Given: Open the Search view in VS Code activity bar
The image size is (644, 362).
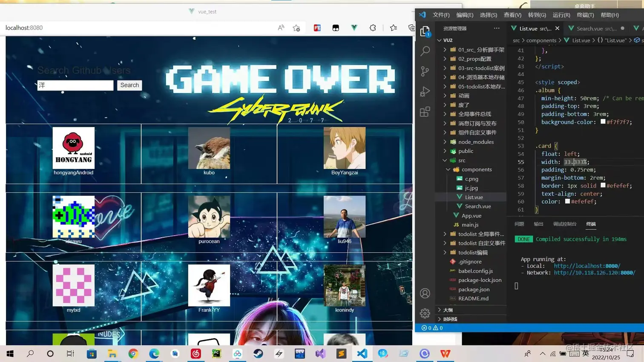Looking at the screenshot, I should 425,51.
